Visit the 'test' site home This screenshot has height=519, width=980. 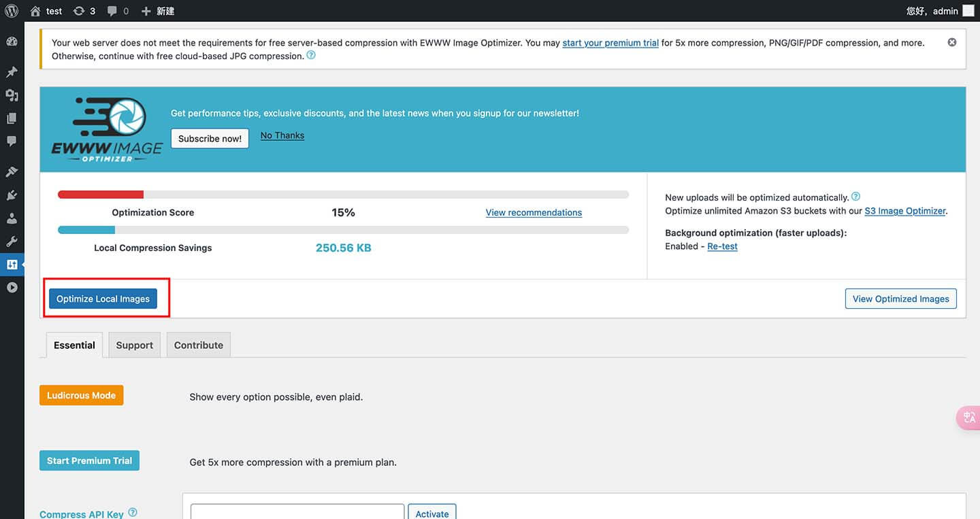pos(46,11)
